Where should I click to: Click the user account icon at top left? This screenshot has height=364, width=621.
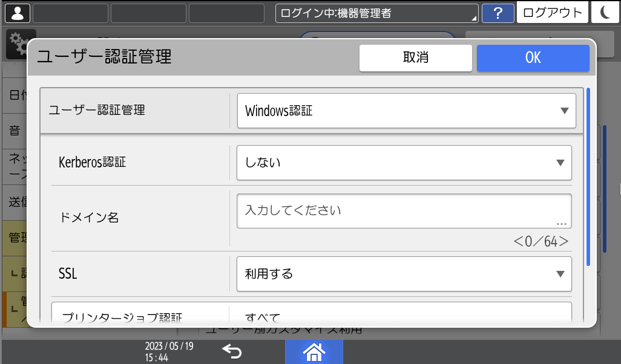pos(16,12)
